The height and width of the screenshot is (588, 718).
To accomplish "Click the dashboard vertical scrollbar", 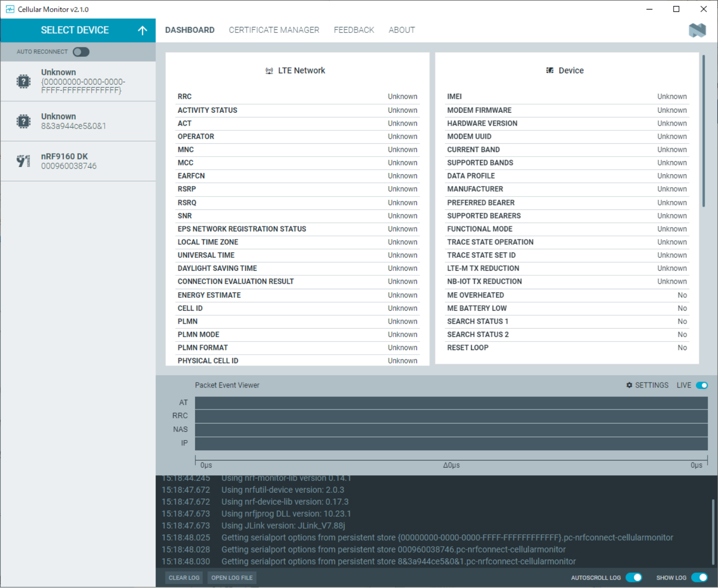I will click(704, 131).
